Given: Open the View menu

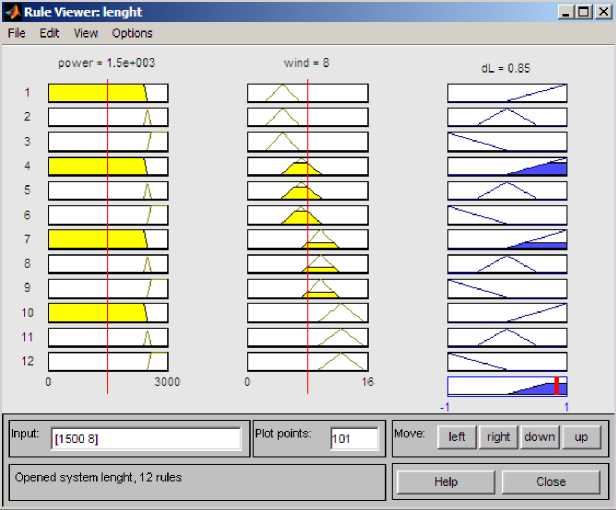Looking at the screenshot, I should [x=86, y=33].
